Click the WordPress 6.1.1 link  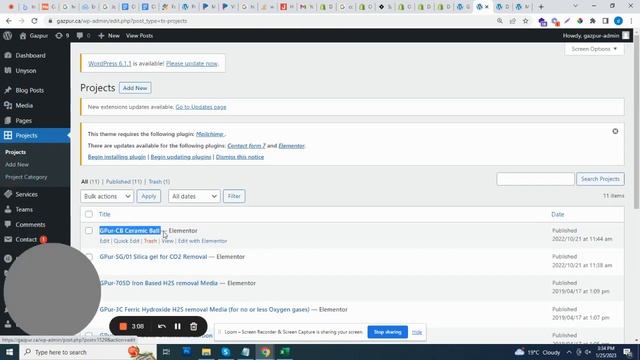click(110, 64)
